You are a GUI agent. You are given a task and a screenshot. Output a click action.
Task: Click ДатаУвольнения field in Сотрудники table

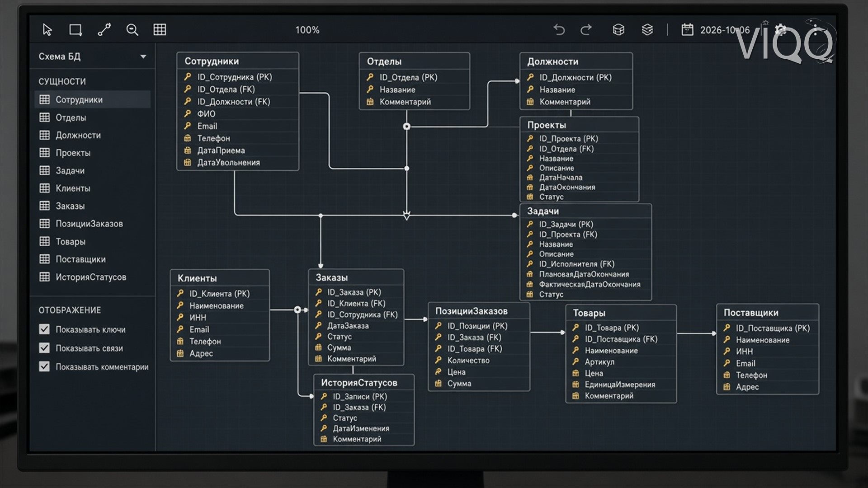tap(238, 163)
